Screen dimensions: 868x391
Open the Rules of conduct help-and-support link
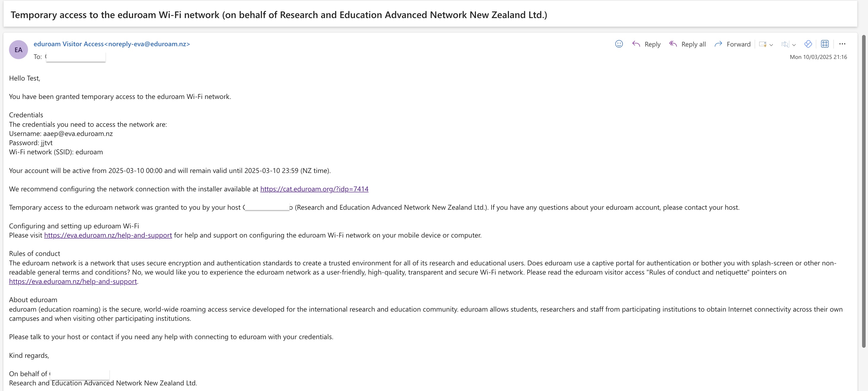click(x=73, y=281)
